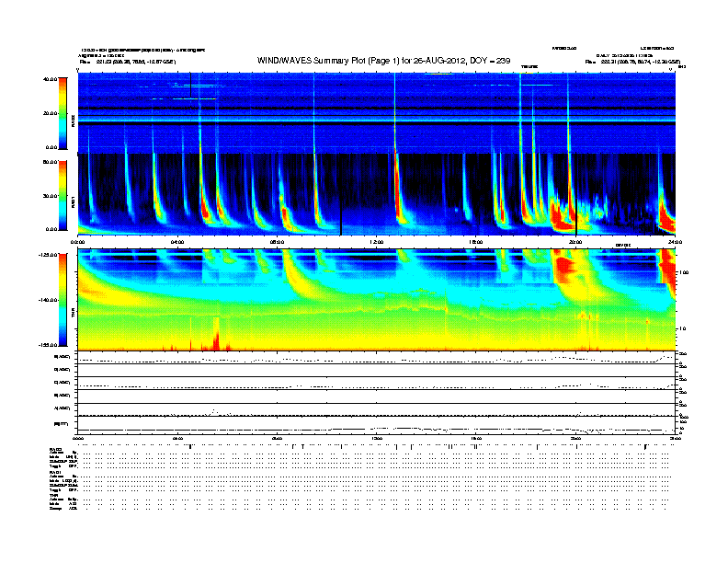Click the 04:00 tick label under the bottom line plots
Image resolution: width=728 pixels, height=563 pixels.
(x=177, y=438)
